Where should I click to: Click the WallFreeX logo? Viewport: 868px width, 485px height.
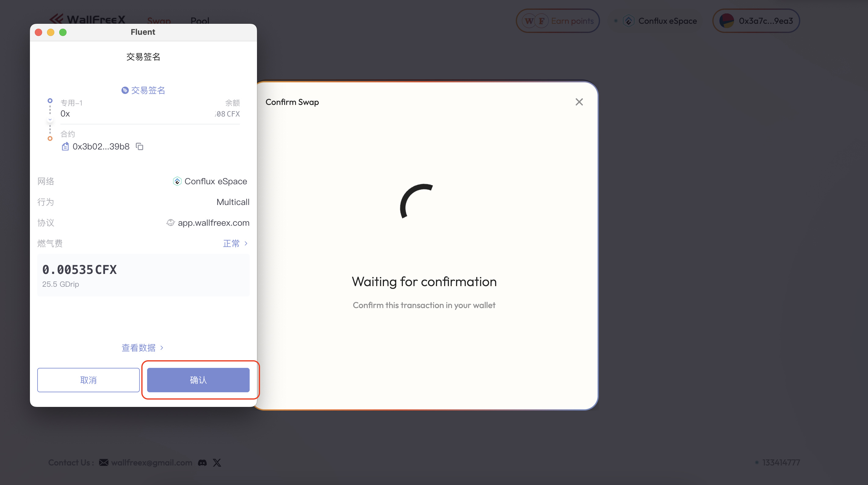88,20
